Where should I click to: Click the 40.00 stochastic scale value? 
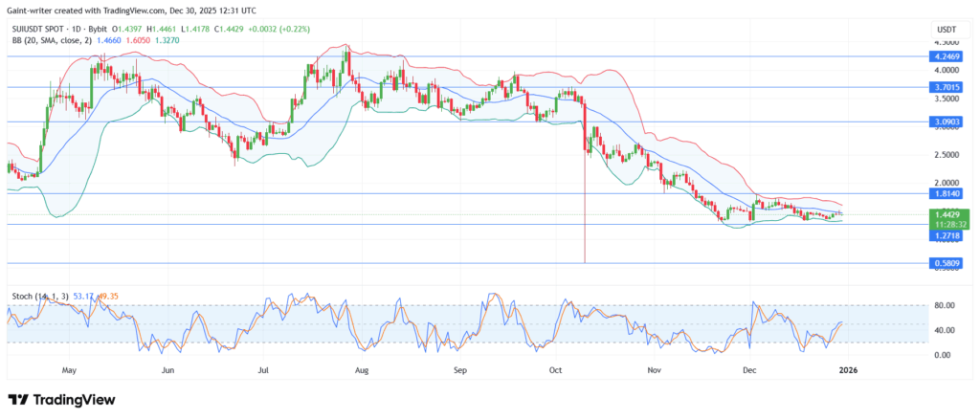coord(945,330)
